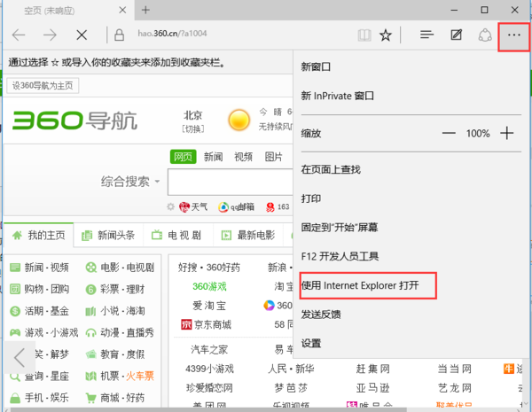Click the browser back arrow
This screenshot has height=412, width=532.
[x=19, y=35]
